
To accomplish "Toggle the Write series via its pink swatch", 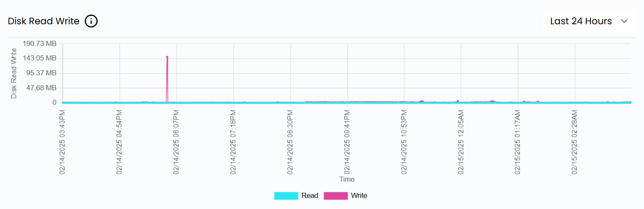I will click(335, 196).
